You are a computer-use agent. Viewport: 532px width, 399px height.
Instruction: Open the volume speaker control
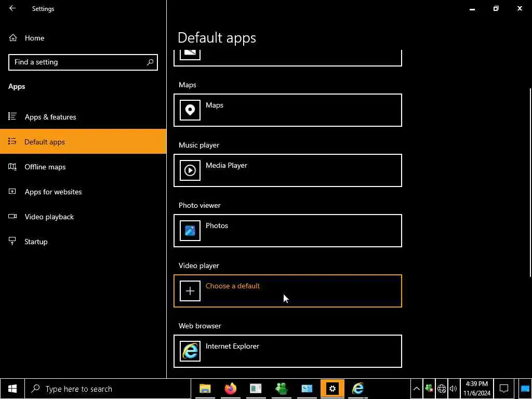[454, 389]
